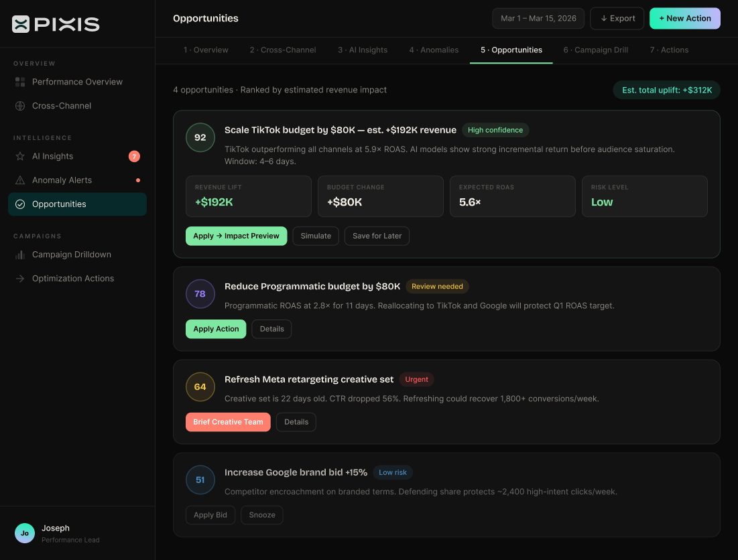
Task: Click Joseph's user avatar
Action: (x=25, y=533)
